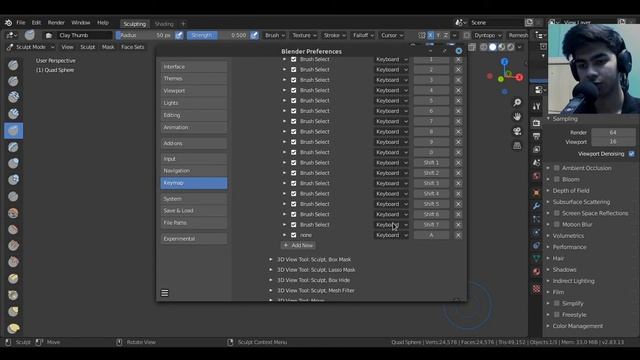Enable Ambient Occlusion checkbox

pos(556,168)
